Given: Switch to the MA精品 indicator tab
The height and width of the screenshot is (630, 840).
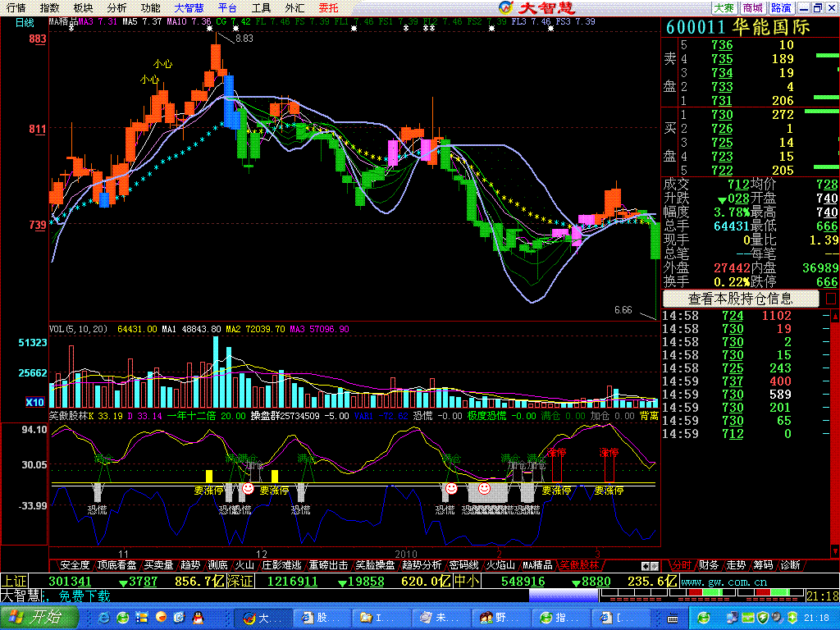Looking at the screenshot, I should pyautogui.click(x=537, y=565).
